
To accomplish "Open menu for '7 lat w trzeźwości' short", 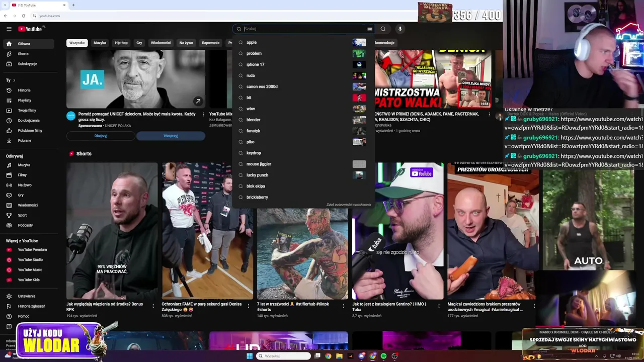I will click(344, 306).
